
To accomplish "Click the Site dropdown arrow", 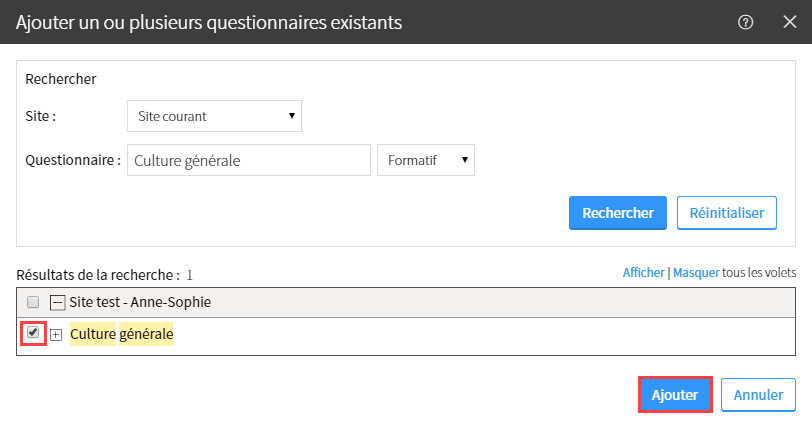I will pyautogui.click(x=292, y=116).
